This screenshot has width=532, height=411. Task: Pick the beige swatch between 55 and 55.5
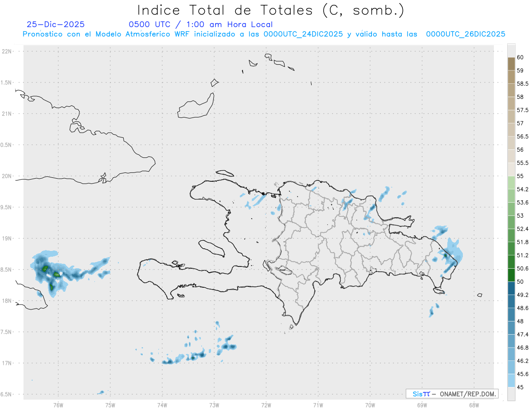[x=511, y=169]
